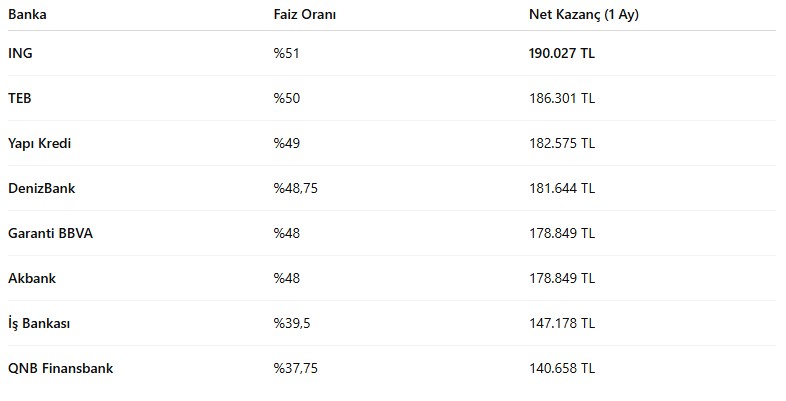Click the Banka column header
This screenshot has width=786, height=401.
pos(27,15)
